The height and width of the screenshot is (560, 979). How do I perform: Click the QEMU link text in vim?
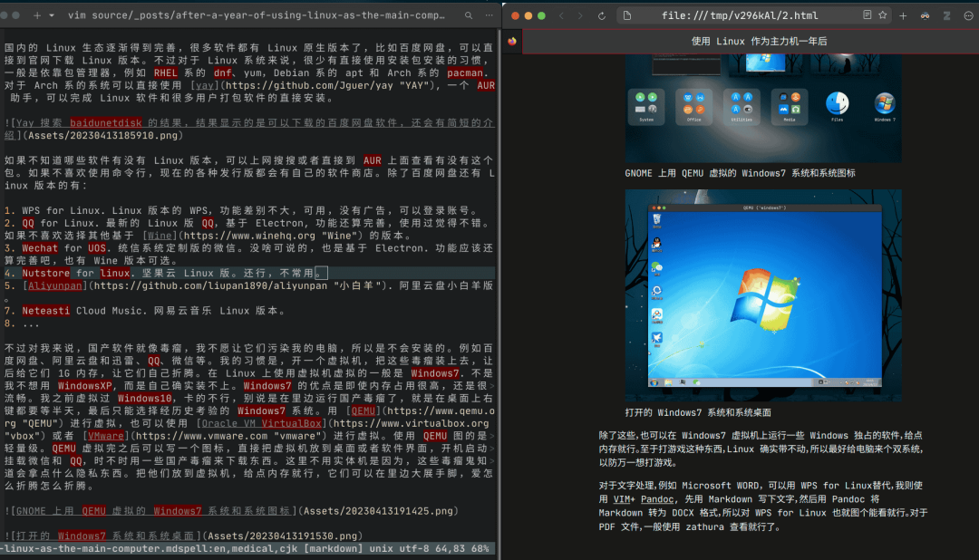[x=363, y=410]
